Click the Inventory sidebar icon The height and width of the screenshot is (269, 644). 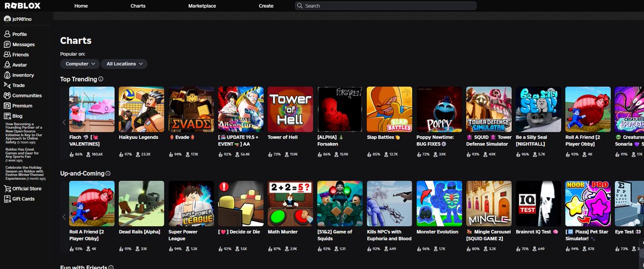click(7, 75)
